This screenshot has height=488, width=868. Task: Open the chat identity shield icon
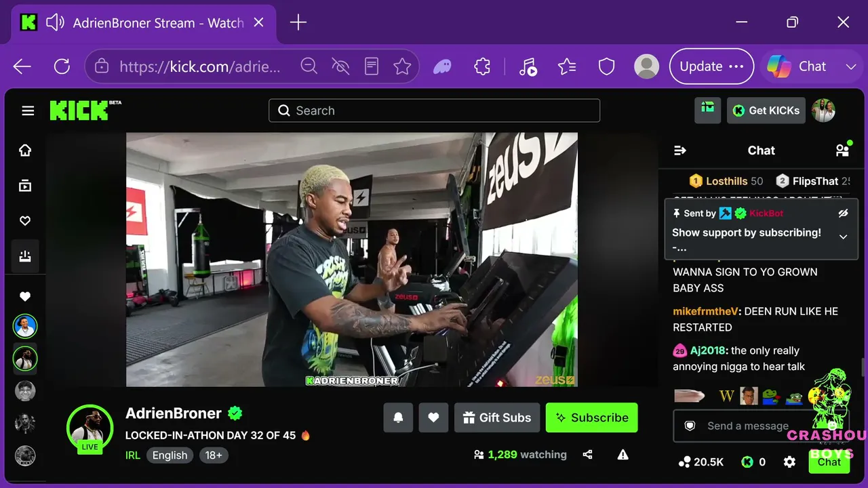point(690,426)
